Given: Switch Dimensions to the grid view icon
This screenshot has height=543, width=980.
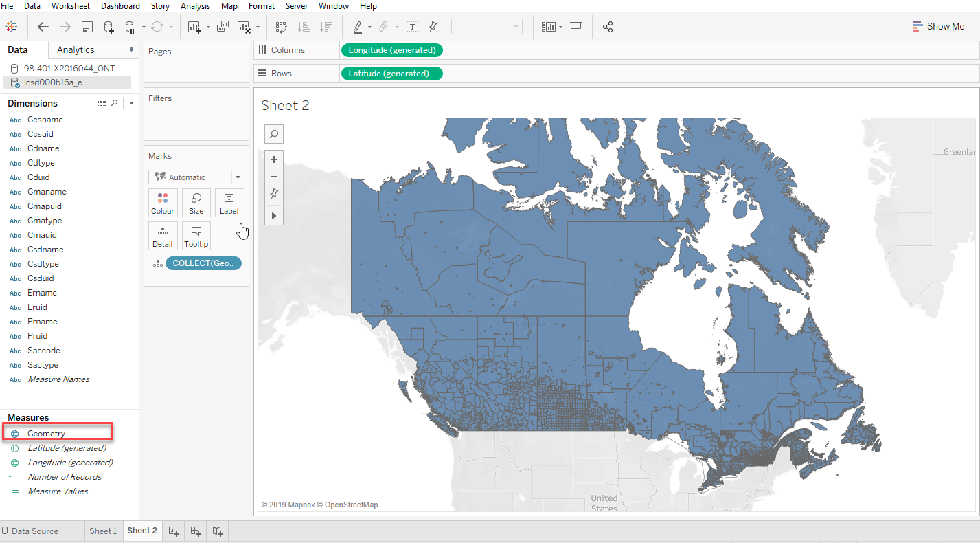Looking at the screenshot, I should tap(102, 103).
